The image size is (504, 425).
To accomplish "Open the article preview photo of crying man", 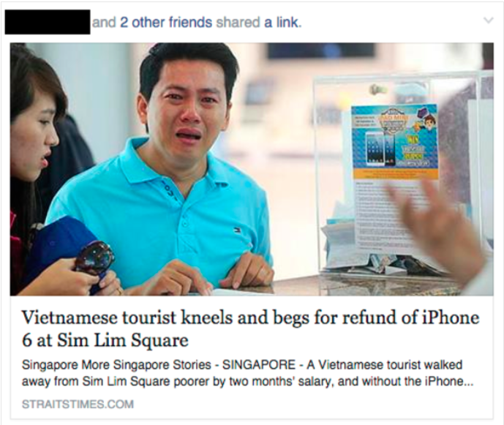I will pyautogui.click(x=252, y=169).
